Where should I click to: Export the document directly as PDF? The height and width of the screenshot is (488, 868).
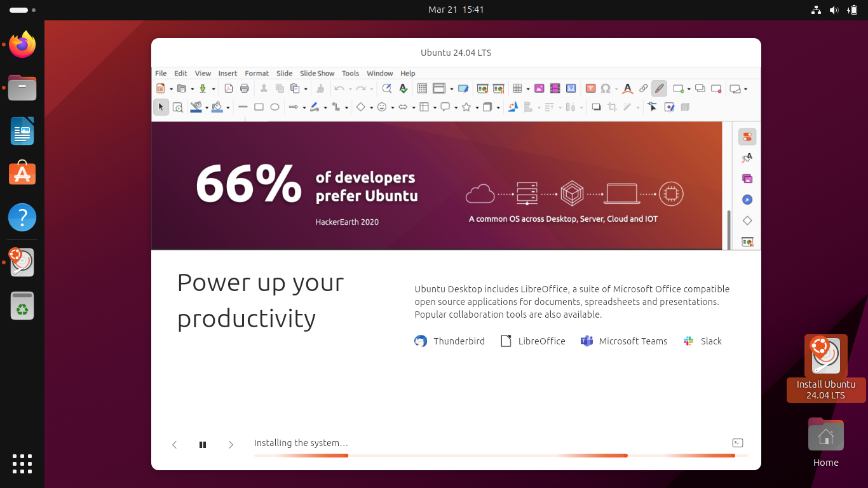pyautogui.click(x=228, y=88)
